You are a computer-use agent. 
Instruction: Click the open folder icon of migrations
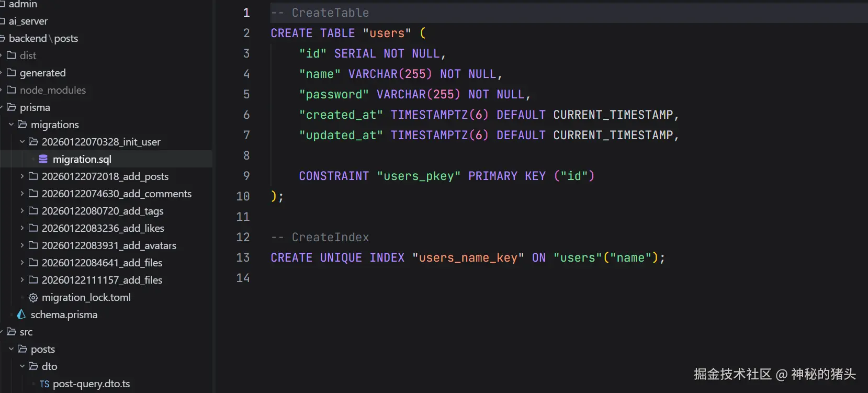coord(22,125)
